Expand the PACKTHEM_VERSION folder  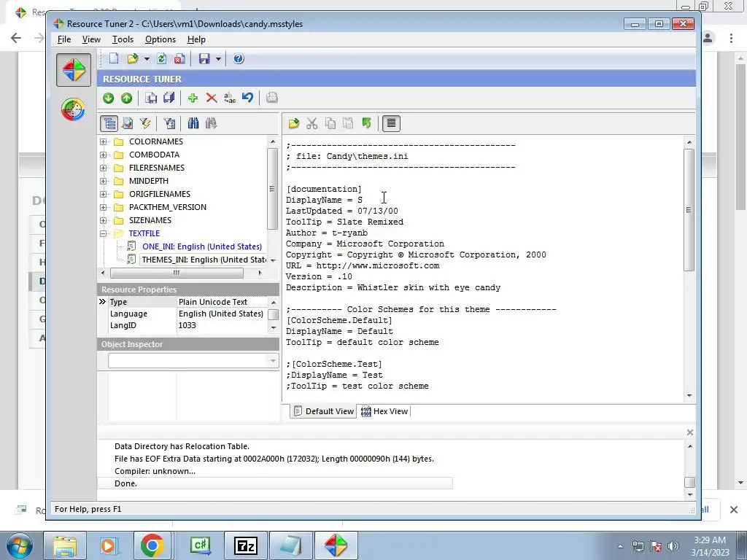tap(104, 207)
